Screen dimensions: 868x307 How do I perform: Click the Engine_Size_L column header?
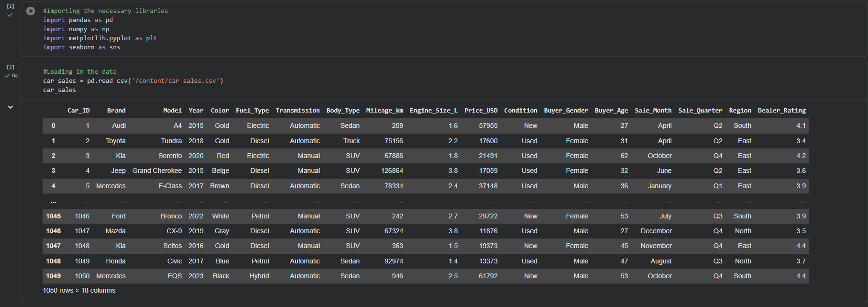tap(434, 111)
